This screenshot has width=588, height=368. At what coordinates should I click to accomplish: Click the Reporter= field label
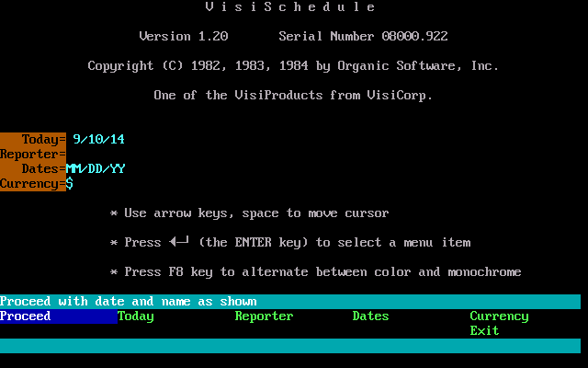pyautogui.click(x=33, y=154)
